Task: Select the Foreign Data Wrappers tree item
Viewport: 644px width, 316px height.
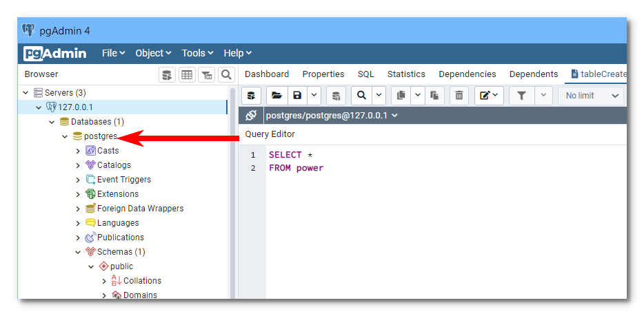Action: tap(141, 209)
